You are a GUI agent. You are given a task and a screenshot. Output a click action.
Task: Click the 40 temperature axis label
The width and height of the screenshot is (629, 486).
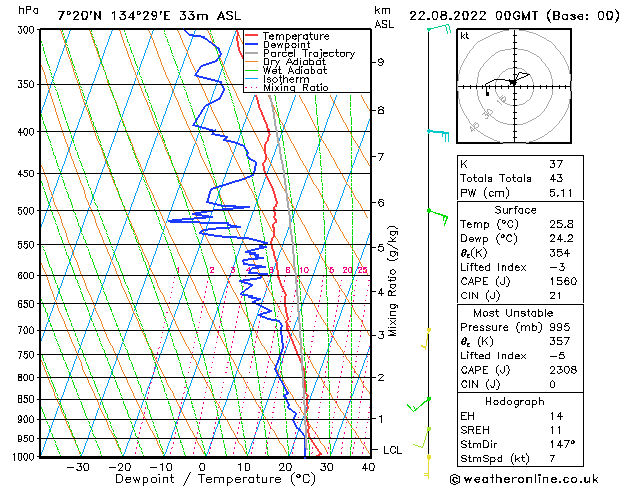coord(368,468)
